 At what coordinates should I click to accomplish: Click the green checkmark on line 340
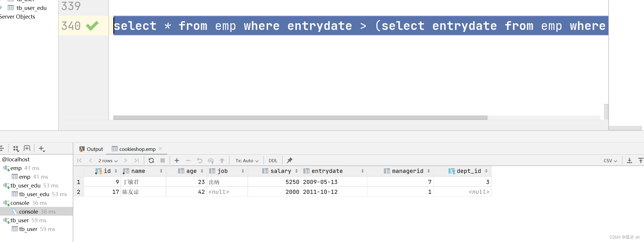[x=92, y=26]
